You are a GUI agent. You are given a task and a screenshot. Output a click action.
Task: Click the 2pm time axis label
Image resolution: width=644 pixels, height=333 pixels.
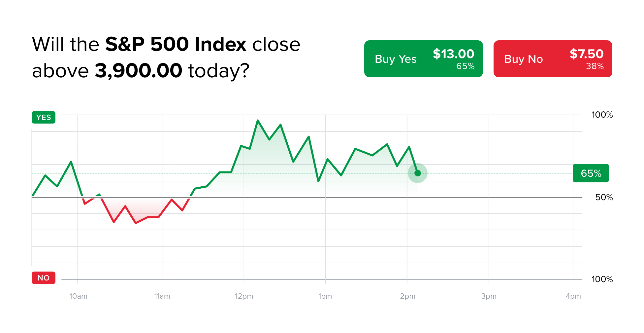tap(407, 296)
